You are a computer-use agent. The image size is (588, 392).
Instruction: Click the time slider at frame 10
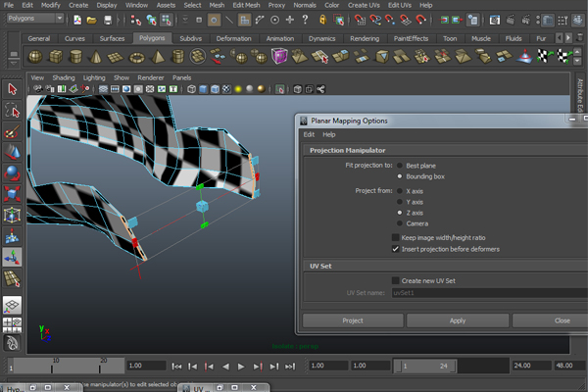[x=52, y=366]
